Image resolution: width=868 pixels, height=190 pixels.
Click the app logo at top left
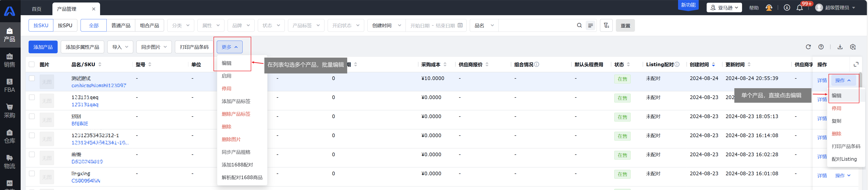pyautogui.click(x=10, y=11)
